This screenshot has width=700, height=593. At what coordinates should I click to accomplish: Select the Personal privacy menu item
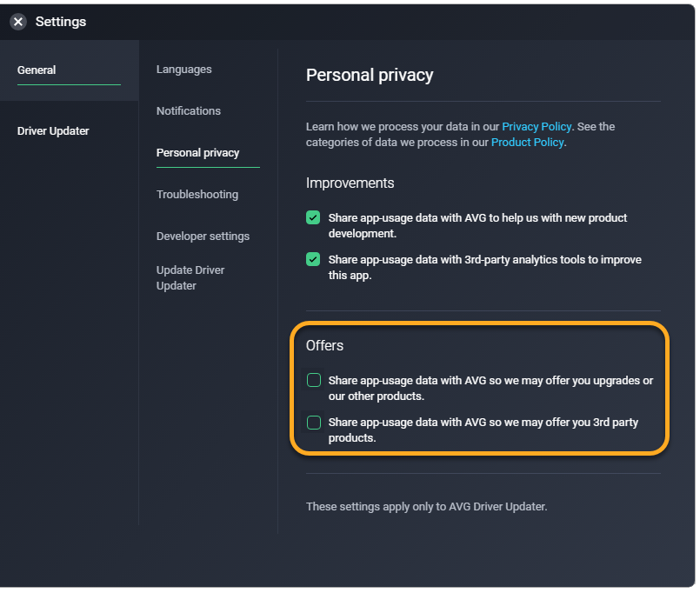click(197, 153)
